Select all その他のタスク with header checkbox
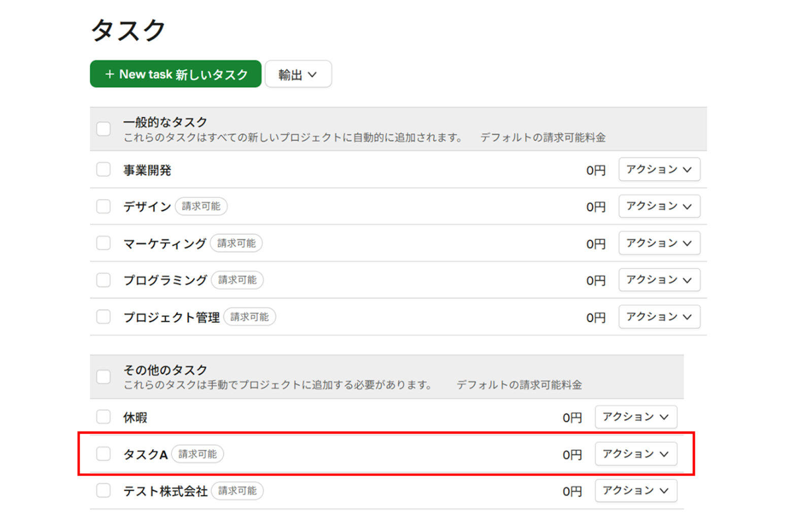The image size is (812, 532). pyautogui.click(x=104, y=377)
